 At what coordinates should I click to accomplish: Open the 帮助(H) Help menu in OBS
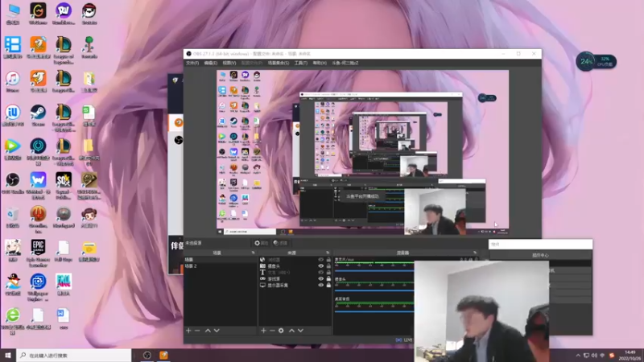(320, 64)
